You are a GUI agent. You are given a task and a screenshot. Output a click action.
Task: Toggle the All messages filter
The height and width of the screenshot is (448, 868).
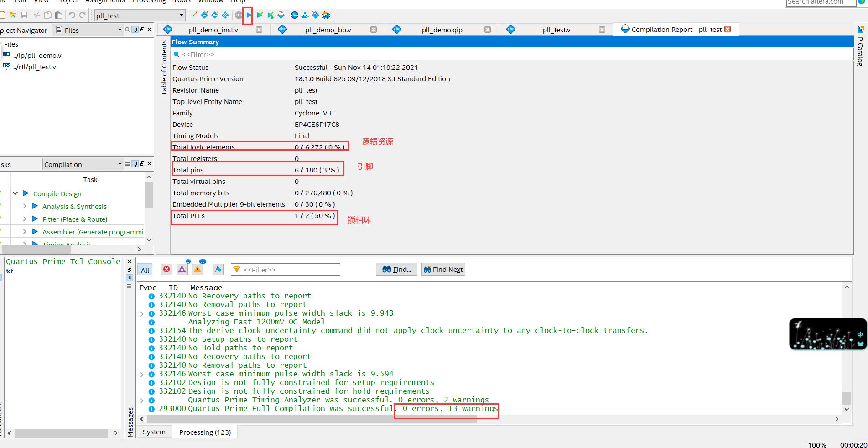[x=145, y=270]
